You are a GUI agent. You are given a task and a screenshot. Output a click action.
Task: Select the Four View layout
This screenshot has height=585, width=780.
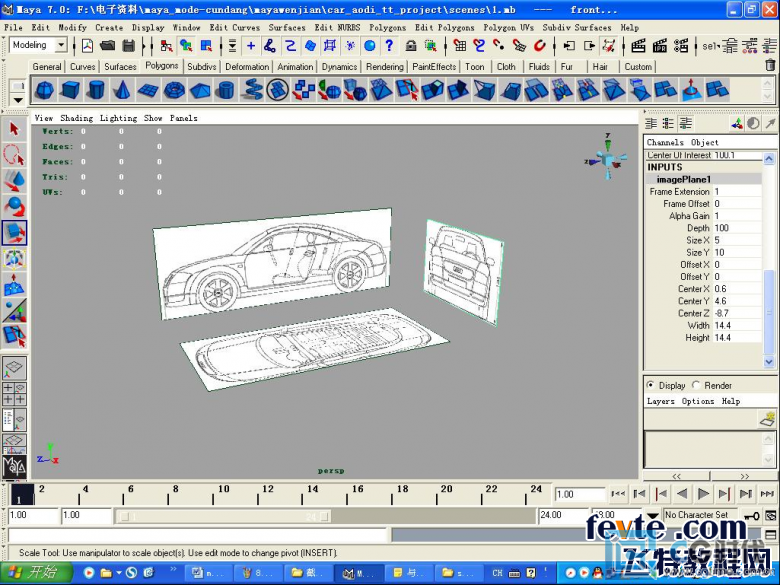(x=14, y=393)
